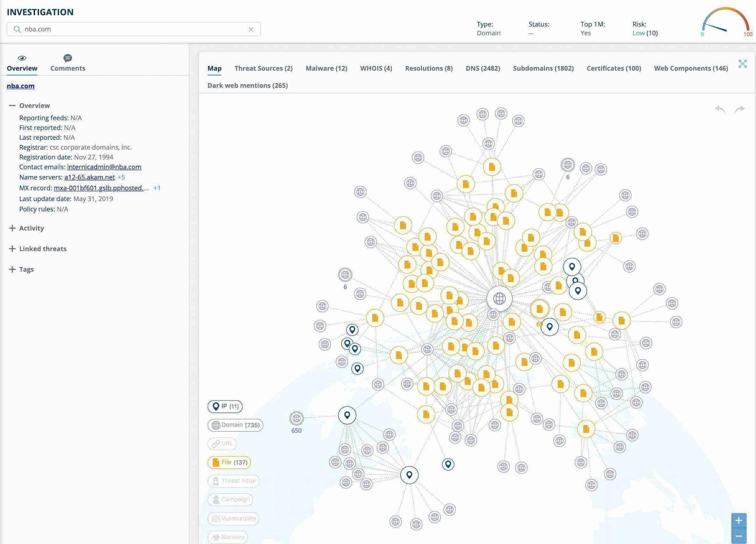Screen dimensions: 756x544
Task: Open the internicadmin@nba.com email link
Action: 104,167
